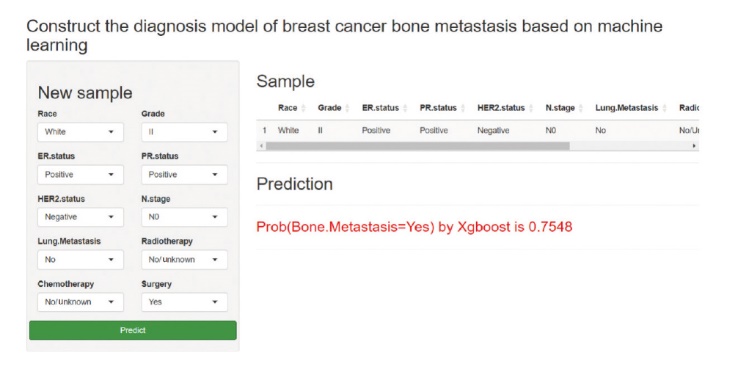This screenshot has height=375, width=738.
Task: Sort by N.stage column sort icon
Action: [581, 108]
